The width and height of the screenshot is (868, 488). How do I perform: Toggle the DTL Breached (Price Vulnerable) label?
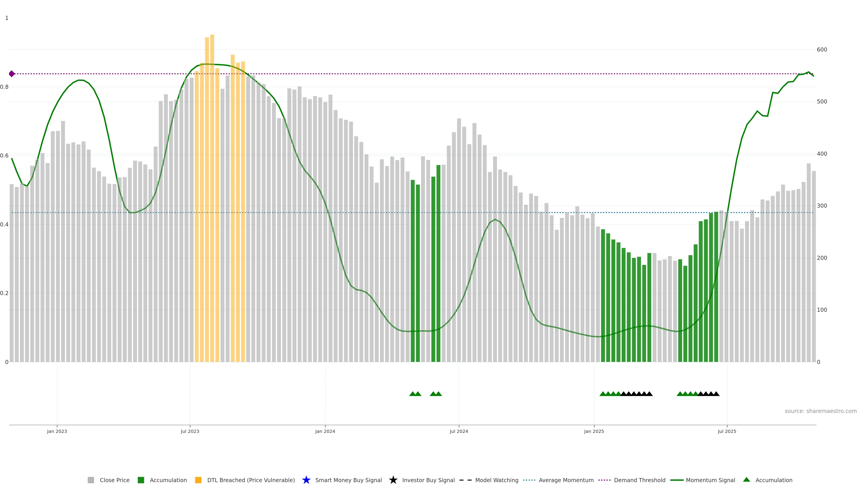click(251, 480)
